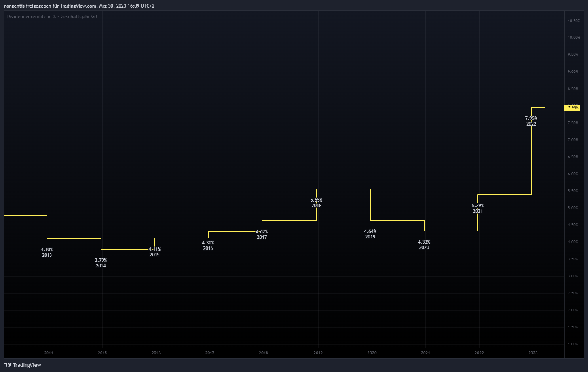Click the 4.64% 2019 data label

point(370,234)
